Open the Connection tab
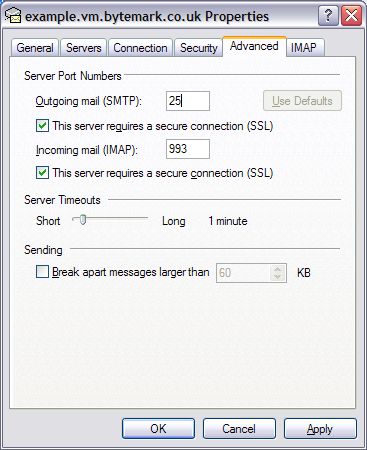Viewport: 367px width, 450px height. [140, 48]
